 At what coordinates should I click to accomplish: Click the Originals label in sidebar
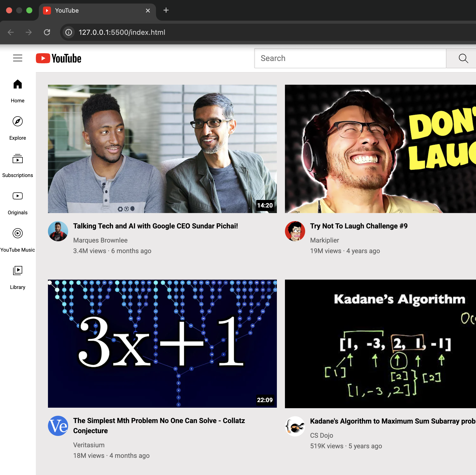point(18,213)
